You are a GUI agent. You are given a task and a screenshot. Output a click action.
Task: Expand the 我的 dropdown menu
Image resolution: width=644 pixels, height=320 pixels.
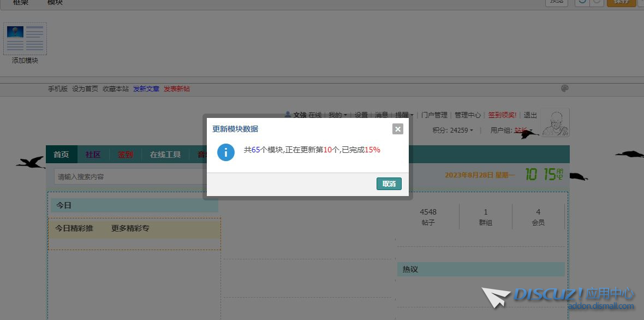[337, 115]
